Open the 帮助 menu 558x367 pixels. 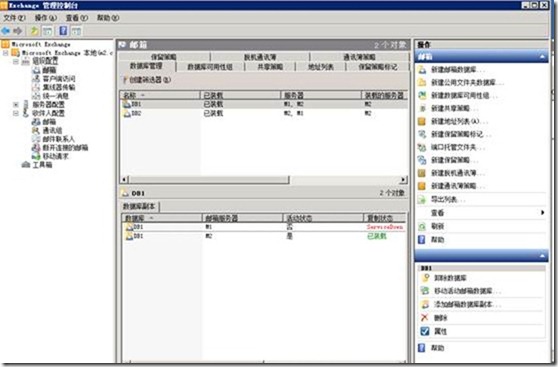pyautogui.click(x=108, y=17)
